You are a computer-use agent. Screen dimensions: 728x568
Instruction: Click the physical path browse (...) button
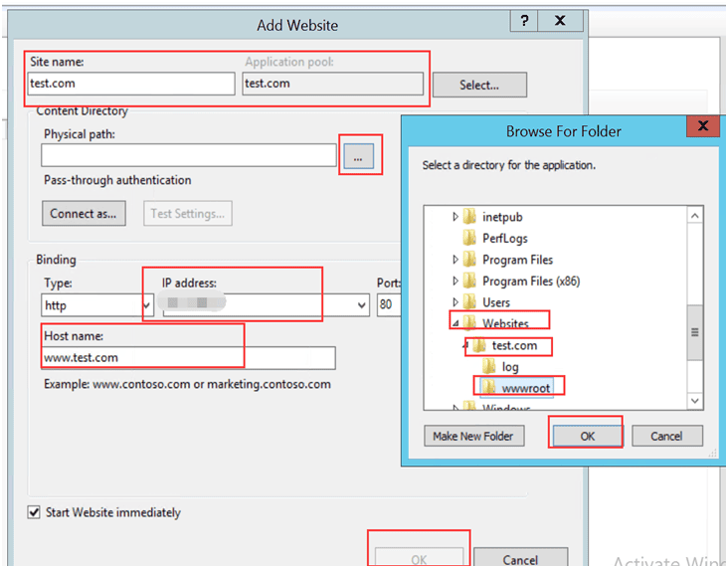click(360, 156)
